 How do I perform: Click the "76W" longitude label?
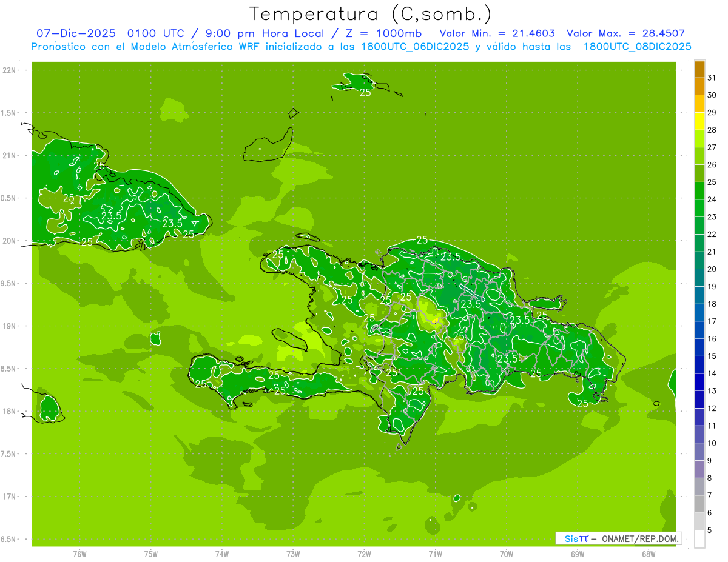pos(79,554)
